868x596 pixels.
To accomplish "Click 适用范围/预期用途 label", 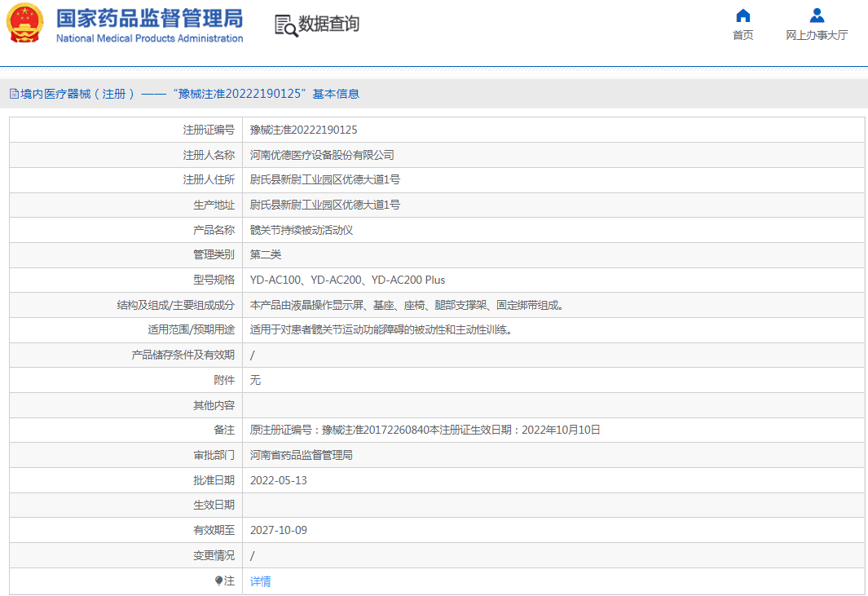I will click(191, 329).
